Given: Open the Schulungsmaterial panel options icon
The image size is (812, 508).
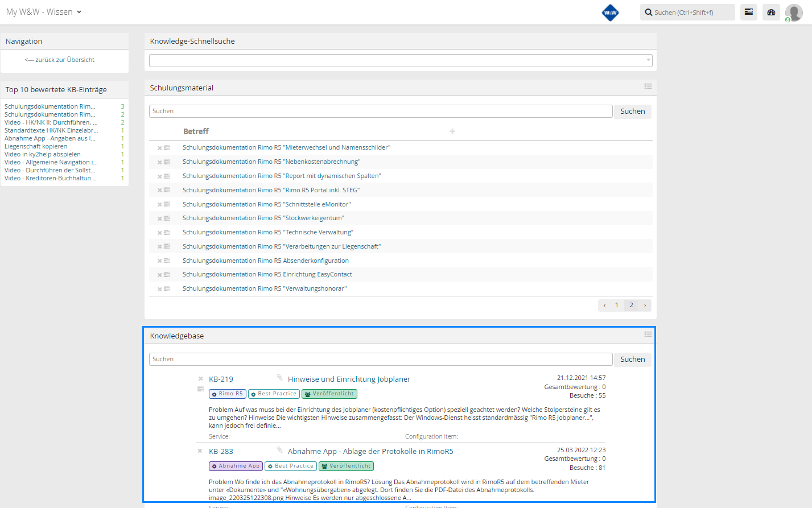Looking at the screenshot, I should 648,86.
